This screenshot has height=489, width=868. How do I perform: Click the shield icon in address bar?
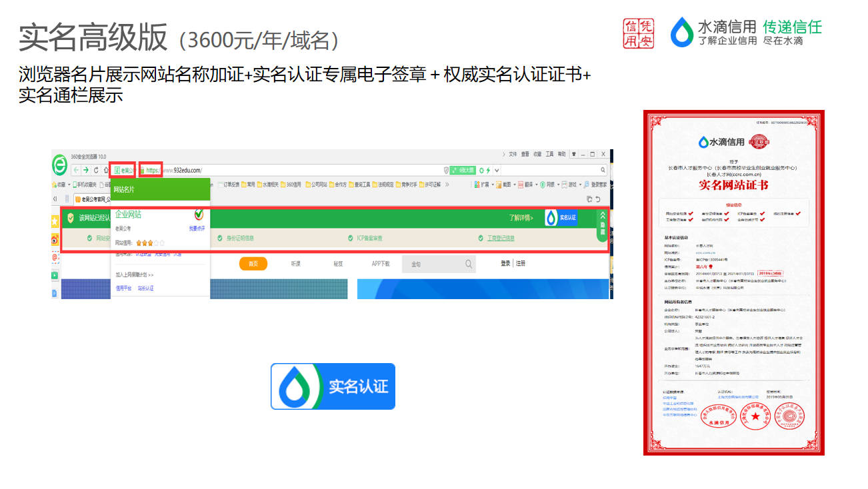pyautogui.click(x=447, y=171)
